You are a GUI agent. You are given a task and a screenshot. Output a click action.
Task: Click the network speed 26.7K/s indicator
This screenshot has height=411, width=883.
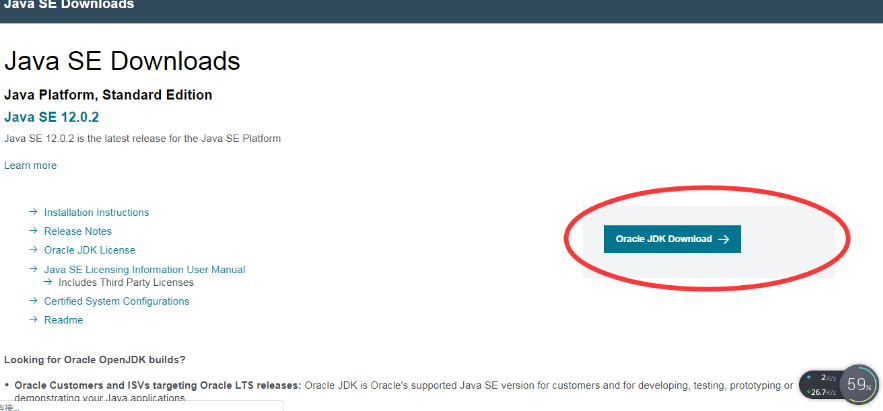pos(820,392)
